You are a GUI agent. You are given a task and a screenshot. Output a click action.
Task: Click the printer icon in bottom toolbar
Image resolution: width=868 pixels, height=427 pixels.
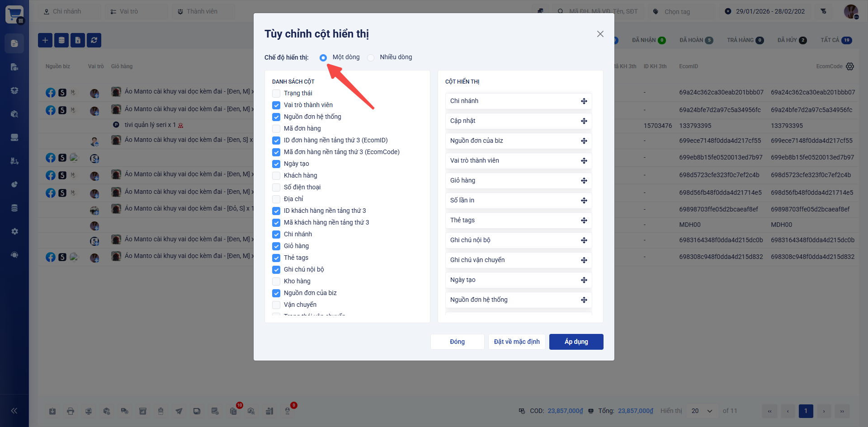[x=71, y=411]
